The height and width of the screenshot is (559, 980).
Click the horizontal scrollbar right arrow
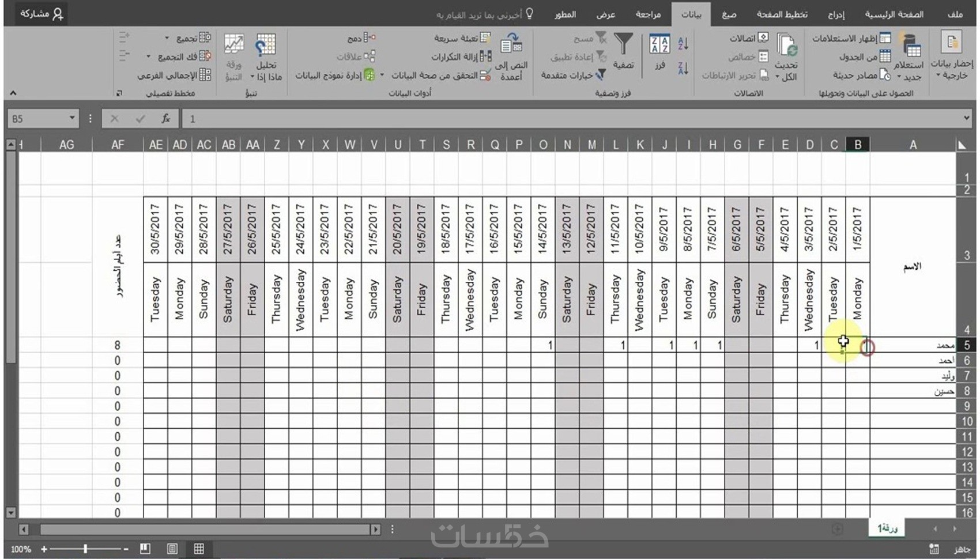click(x=375, y=529)
